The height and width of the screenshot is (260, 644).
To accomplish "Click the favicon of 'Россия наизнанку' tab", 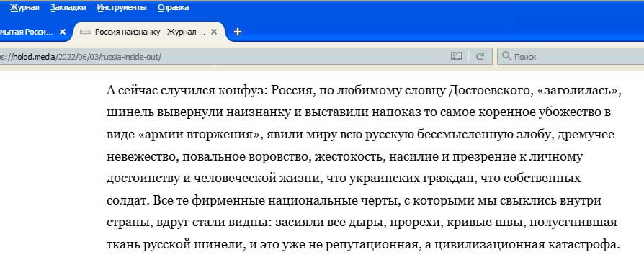I will point(86,32).
